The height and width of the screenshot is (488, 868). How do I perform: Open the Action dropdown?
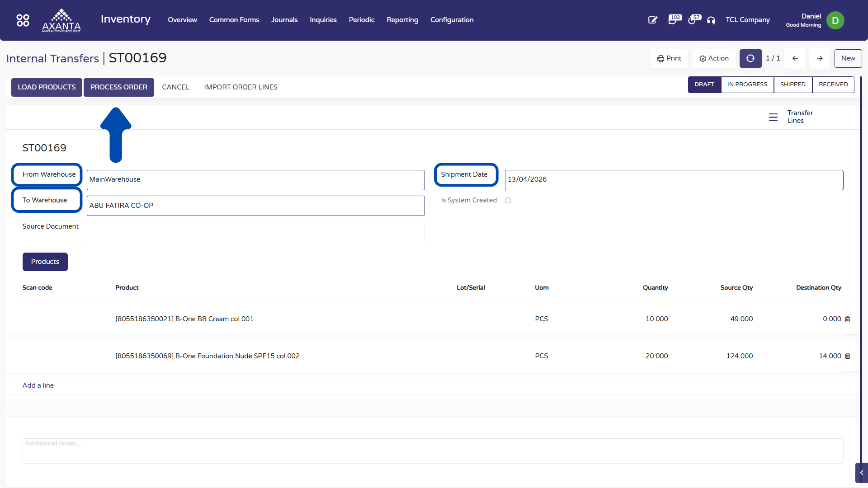tap(714, 58)
